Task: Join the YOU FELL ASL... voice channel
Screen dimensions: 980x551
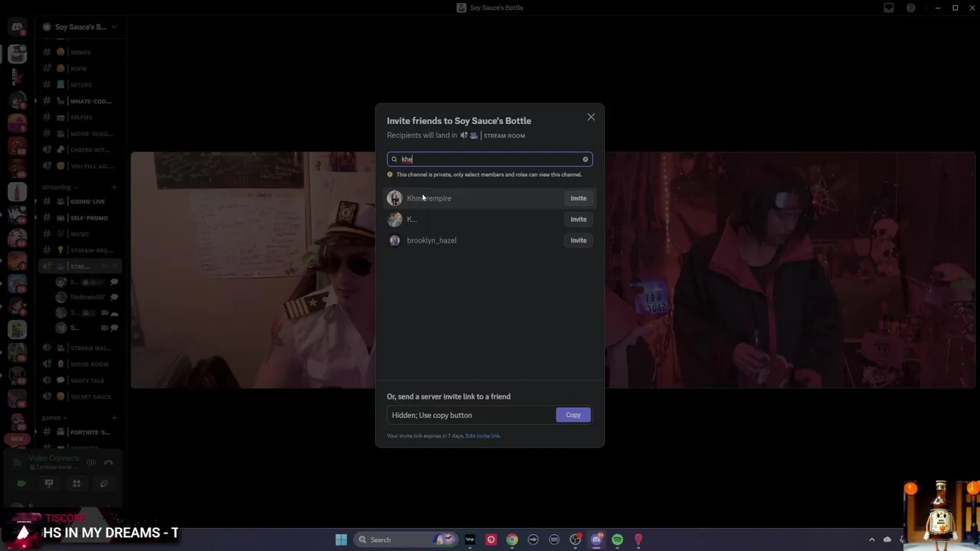Action: pyautogui.click(x=80, y=166)
